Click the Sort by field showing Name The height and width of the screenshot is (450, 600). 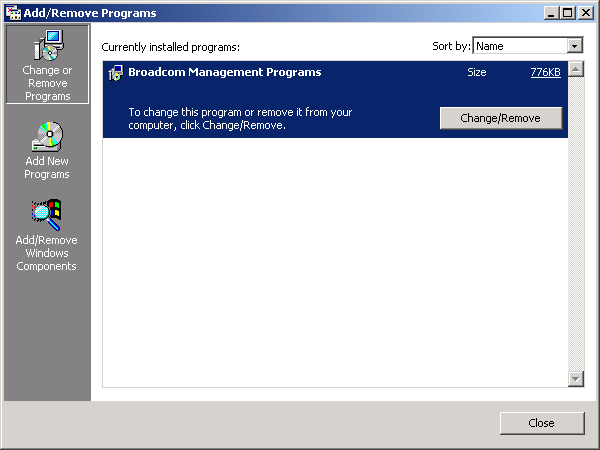519,46
